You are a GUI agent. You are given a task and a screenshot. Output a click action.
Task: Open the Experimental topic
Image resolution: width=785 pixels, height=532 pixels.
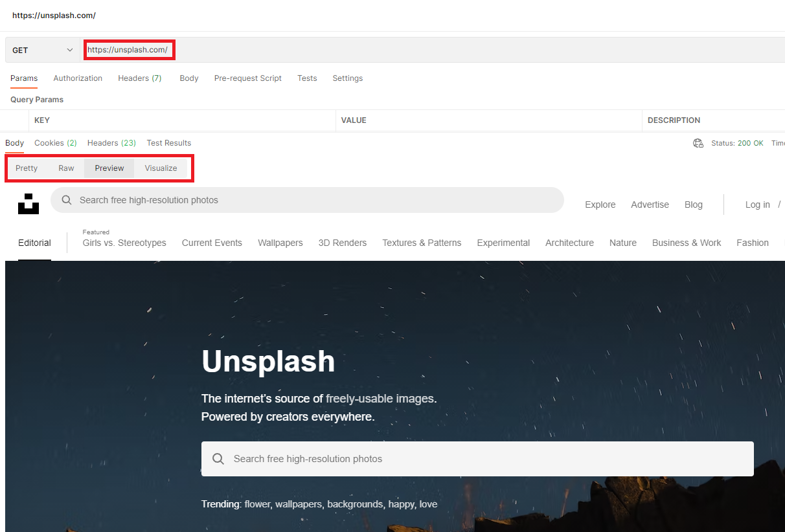pos(503,243)
